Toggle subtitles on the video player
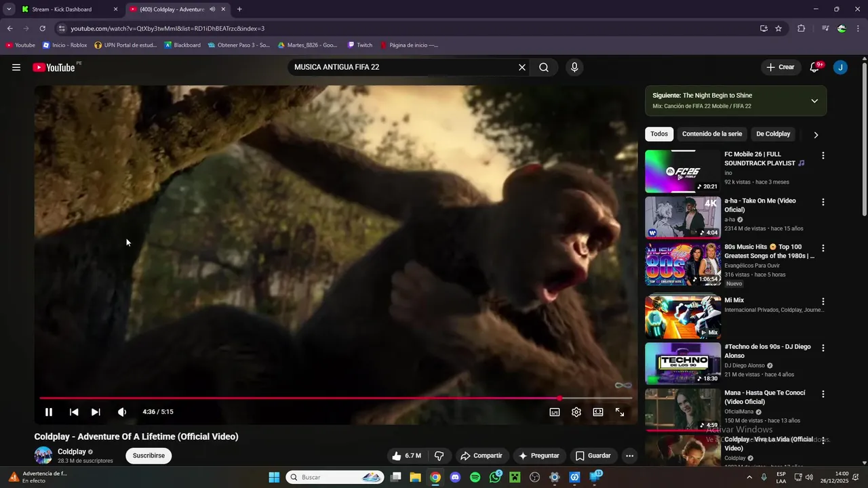Viewport: 868px width, 488px height. coord(555,412)
